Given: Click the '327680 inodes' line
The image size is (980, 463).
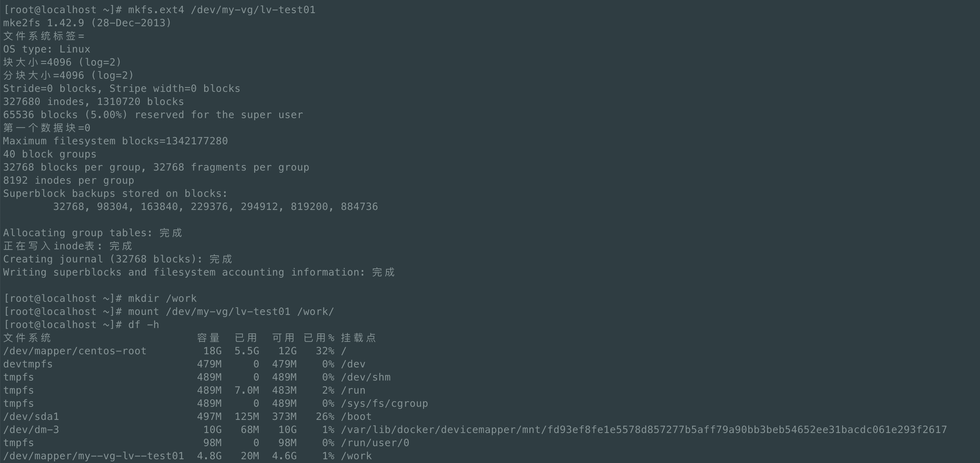Looking at the screenshot, I should click(x=93, y=102).
